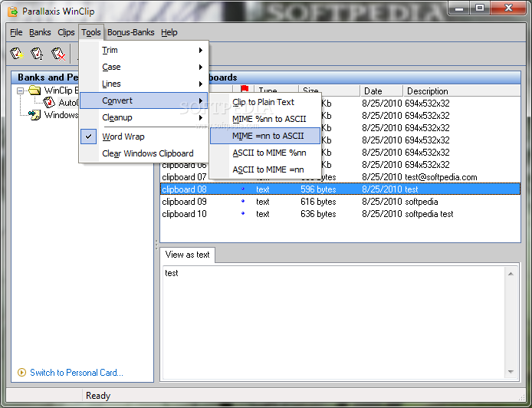Click the Ready status bar text
The width and height of the screenshot is (532, 408).
coord(98,396)
